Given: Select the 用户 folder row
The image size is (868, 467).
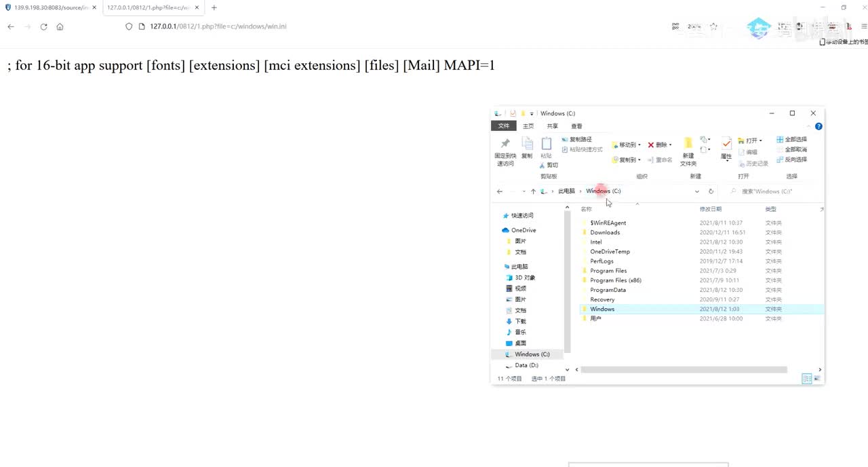Looking at the screenshot, I should [x=701, y=318].
